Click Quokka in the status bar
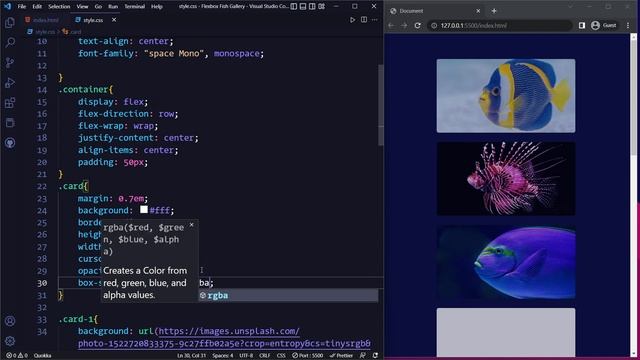The height and width of the screenshot is (360, 640). (x=42, y=356)
